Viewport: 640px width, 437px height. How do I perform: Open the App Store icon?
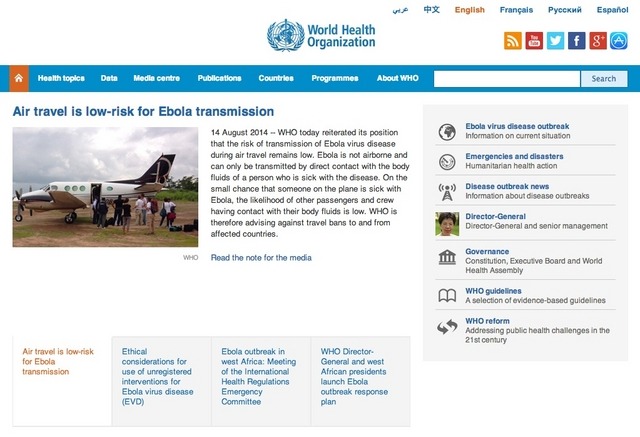[620, 41]
